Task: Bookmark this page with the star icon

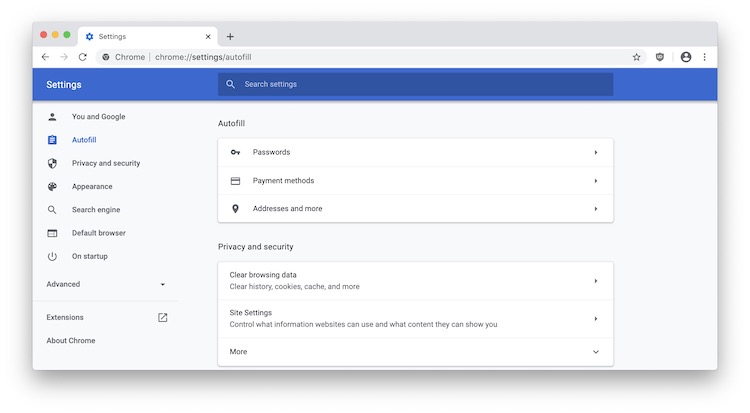Action: pos(636,57)
